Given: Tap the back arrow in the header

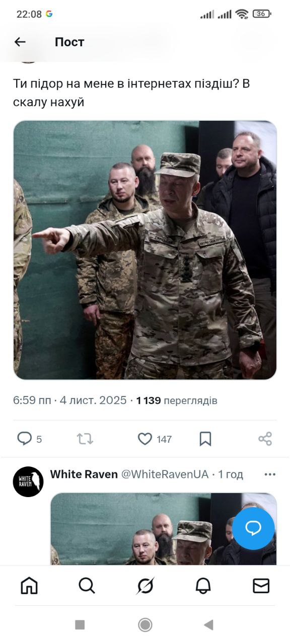Looking at the screenshot, I should tap(20, 42).
